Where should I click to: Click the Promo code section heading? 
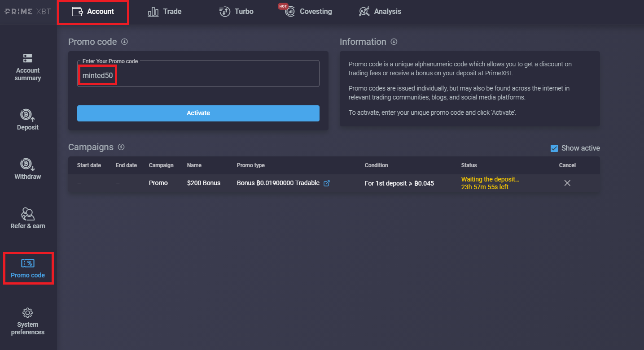click(x=92, y=42)
